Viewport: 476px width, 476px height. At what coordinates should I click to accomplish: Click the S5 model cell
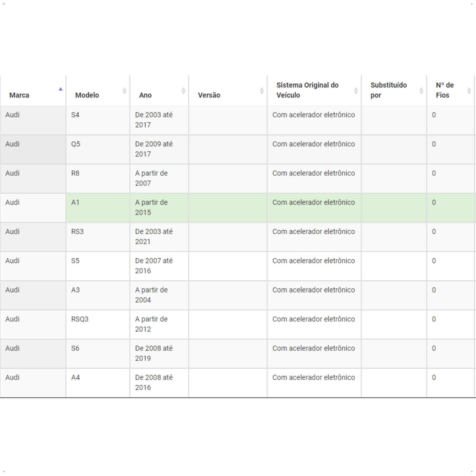coord(98,266)
